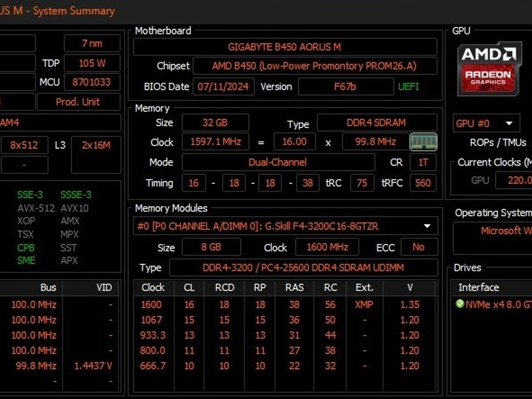
Task: Click the 16.00 multiplier value
Action: [x=295, y=142]
